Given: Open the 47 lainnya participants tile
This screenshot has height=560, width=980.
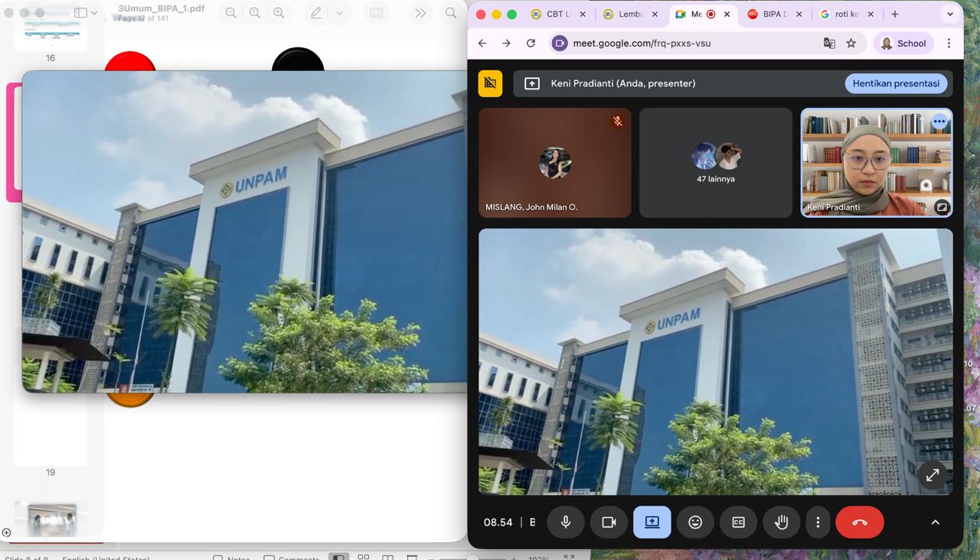Looking at the screenshot, I should (716, 163).
